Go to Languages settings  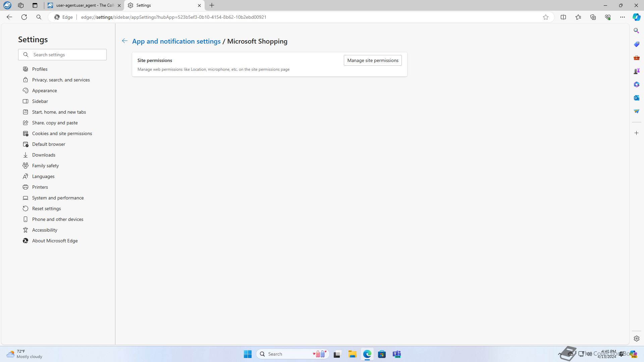(43, 176)
